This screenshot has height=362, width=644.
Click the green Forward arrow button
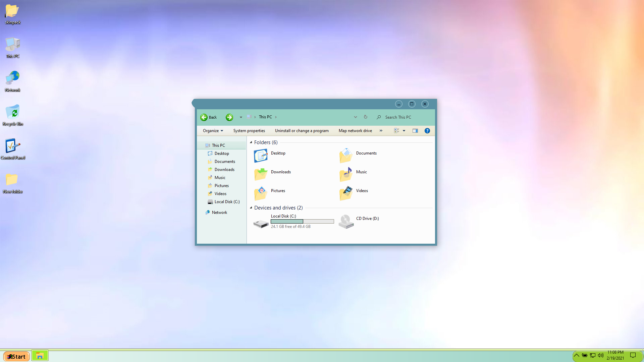[229, 117]
